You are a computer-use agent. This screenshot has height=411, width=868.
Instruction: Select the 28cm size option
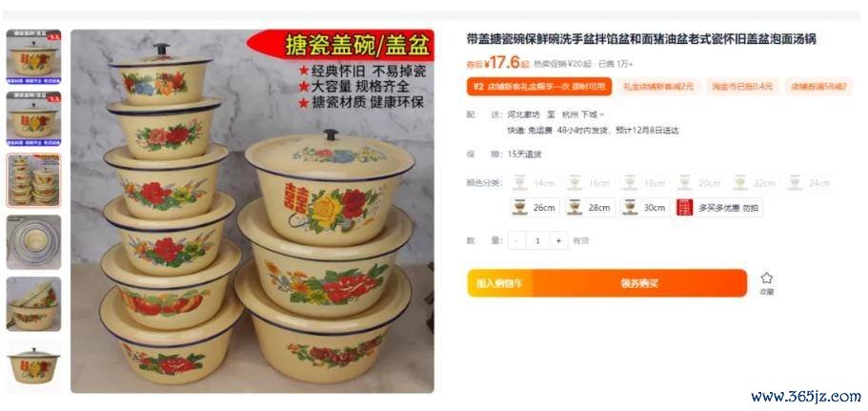pos(589,207)
